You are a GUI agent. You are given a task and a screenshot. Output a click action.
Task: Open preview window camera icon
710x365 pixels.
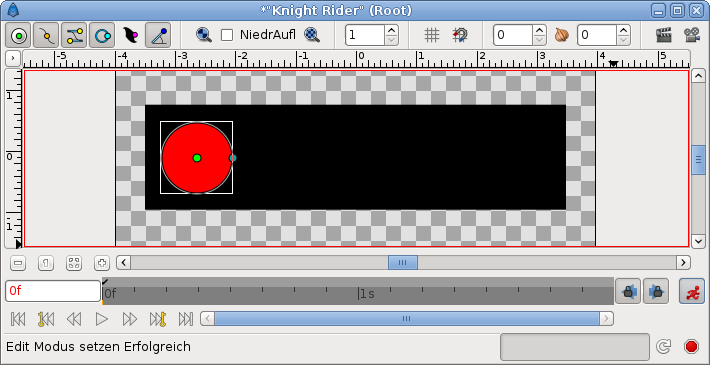pyautogui.click(x=691, y=35)
